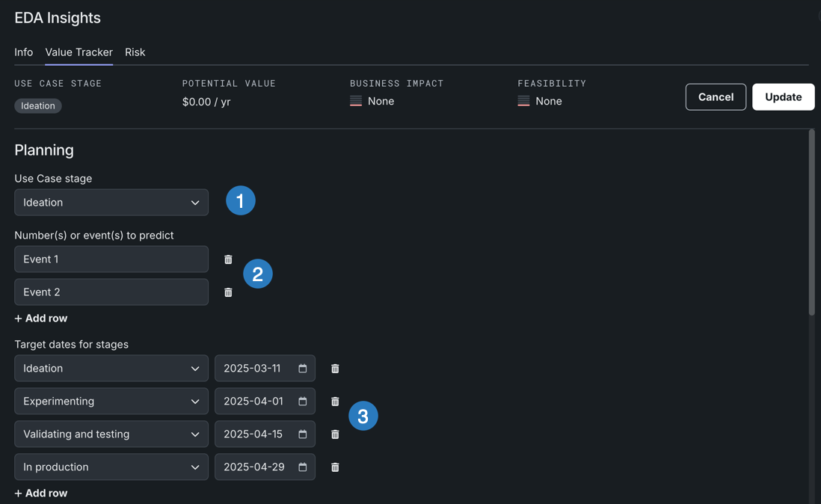This screenshot has height=504, width=821.
Task: Delete the Event 1 row
Action: 228,259
